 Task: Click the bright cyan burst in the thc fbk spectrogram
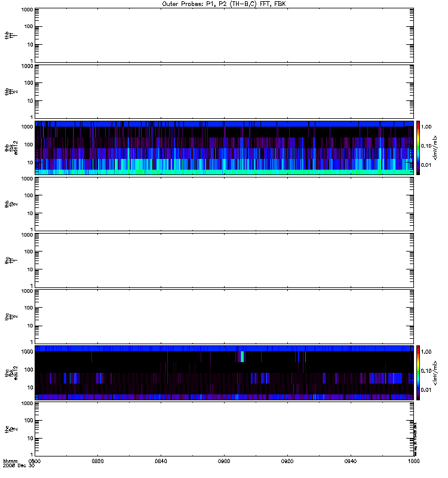pos(243,356)
